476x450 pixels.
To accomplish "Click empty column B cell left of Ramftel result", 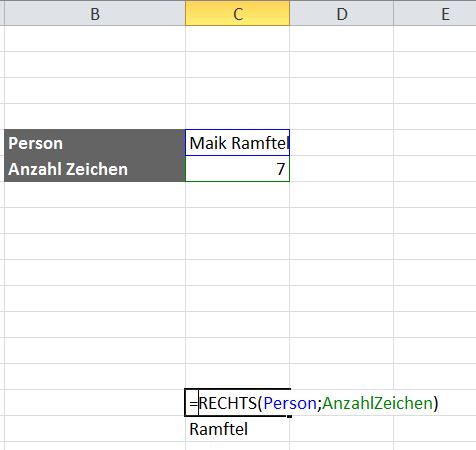I will (x=95, y=429).
